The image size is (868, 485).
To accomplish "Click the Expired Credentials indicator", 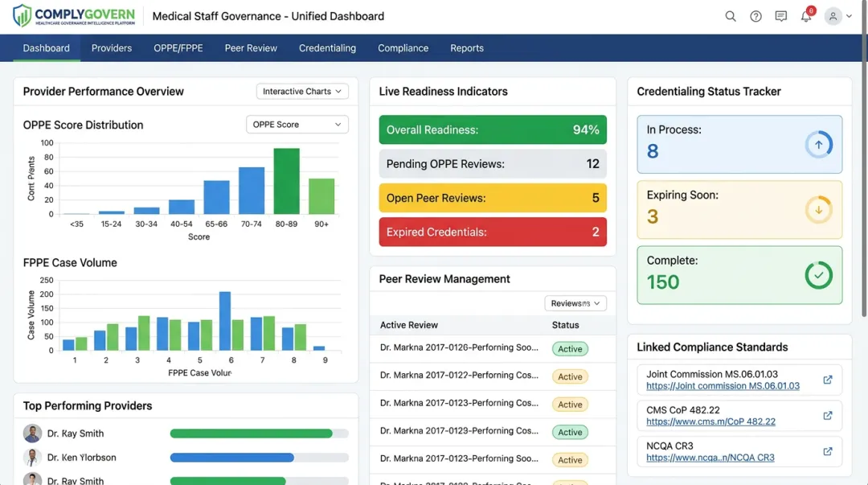I will [x=493, y=232].
